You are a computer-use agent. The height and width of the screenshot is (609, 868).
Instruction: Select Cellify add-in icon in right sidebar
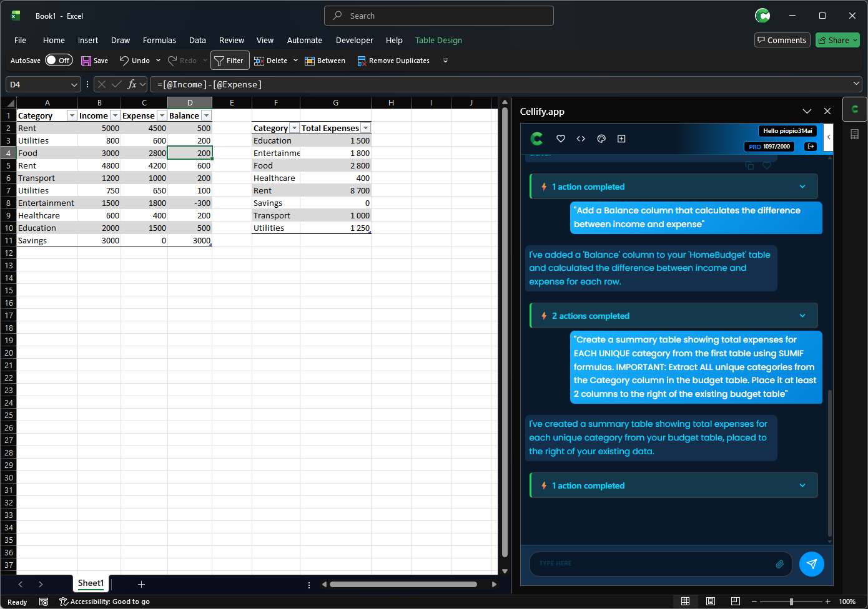[x=855, y=109]
